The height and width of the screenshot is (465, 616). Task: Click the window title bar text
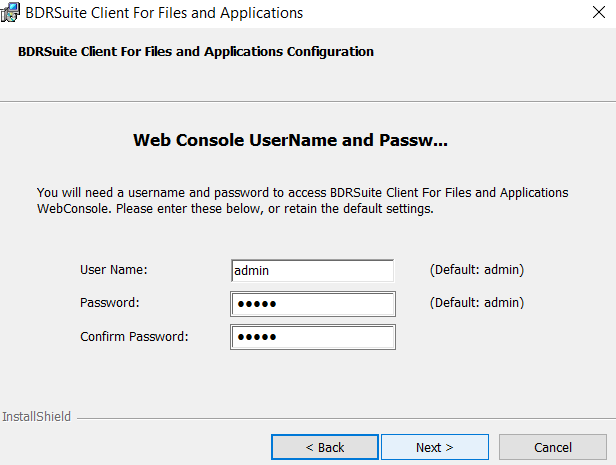(164, 13)
